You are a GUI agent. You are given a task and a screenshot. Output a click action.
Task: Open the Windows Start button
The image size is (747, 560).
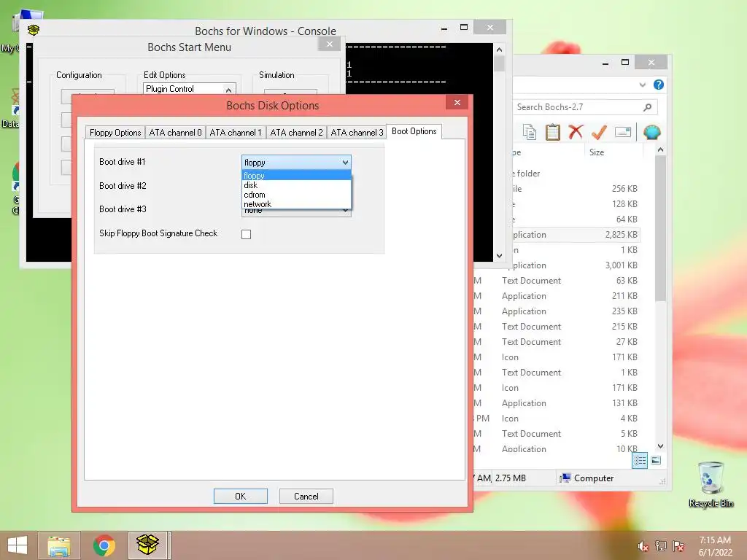(x=18, y=545)
